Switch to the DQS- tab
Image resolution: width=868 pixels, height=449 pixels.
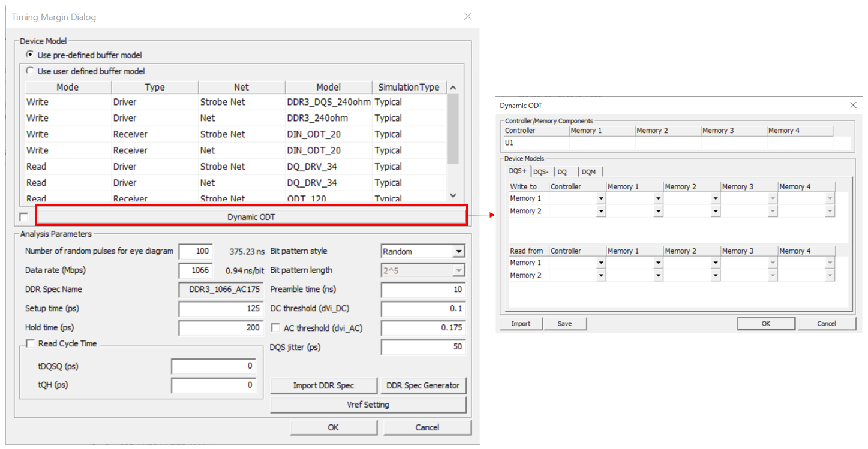click(x=540, y=172)
